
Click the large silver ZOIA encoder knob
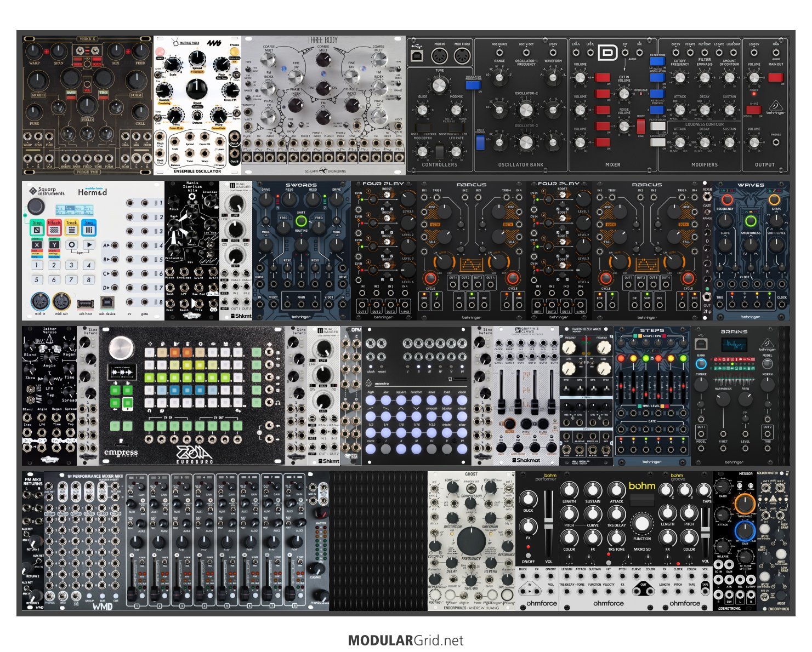pyautogui.click(x=121, y=347)
